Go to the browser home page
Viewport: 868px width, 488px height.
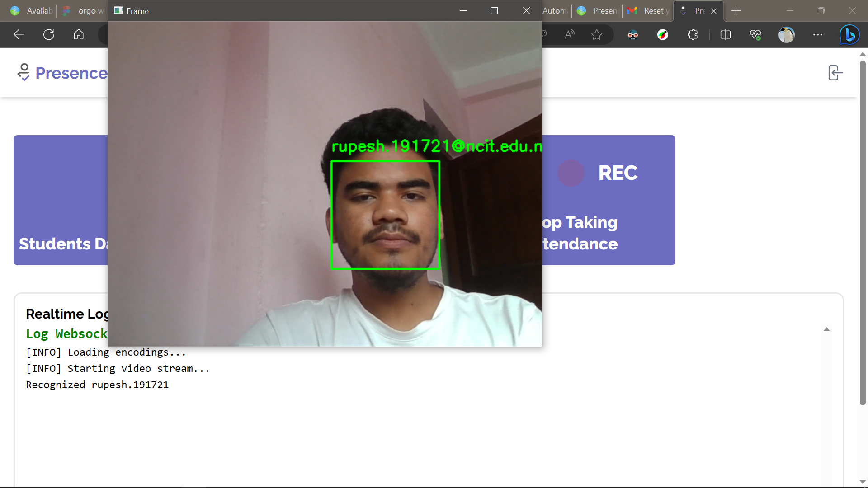pyautogui.click(x=79, y=35)
